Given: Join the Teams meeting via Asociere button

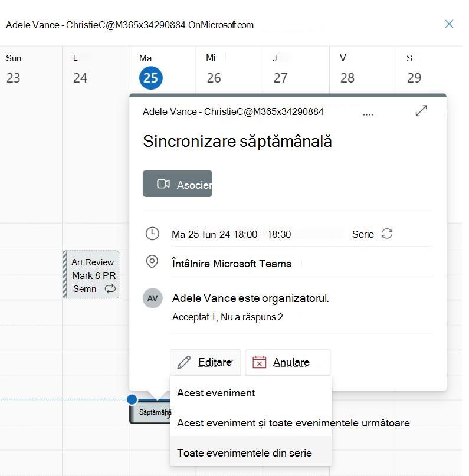Looking at the screenshot, I should (178, 183).
